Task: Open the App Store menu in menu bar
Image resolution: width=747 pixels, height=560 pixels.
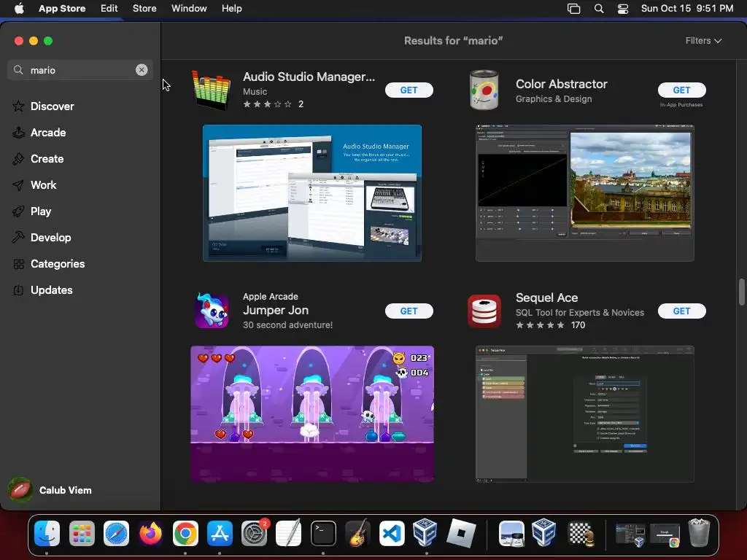Action: (62, 8)
